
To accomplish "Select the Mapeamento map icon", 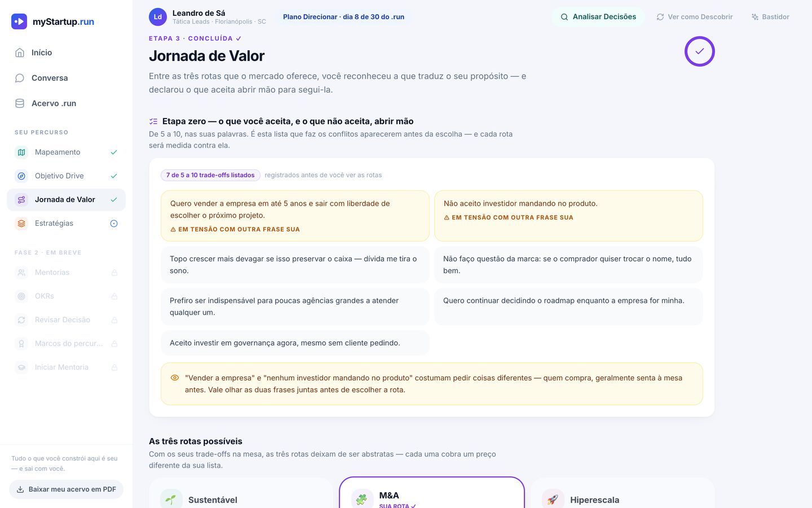I will click(21, 152).
